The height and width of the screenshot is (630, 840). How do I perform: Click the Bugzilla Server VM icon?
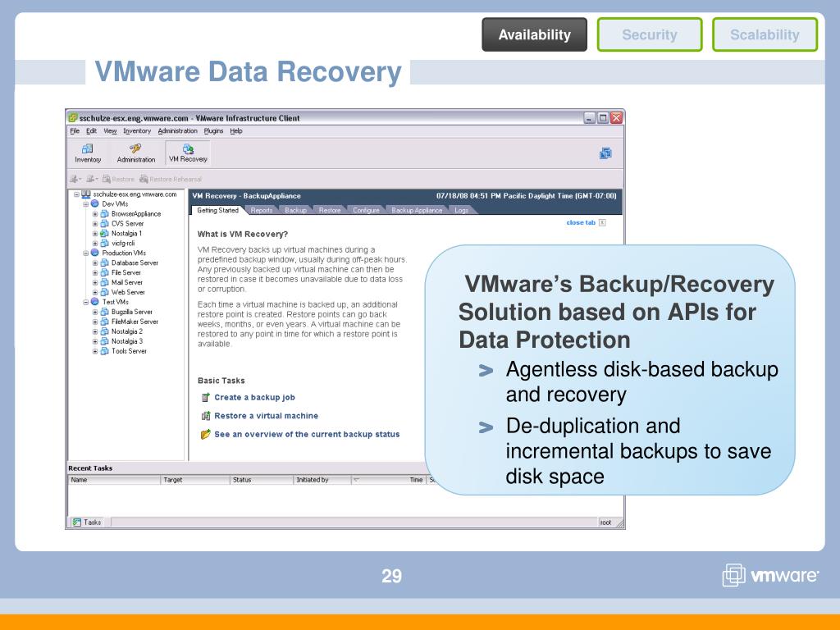pyautogui.click(x=104, y=312)
